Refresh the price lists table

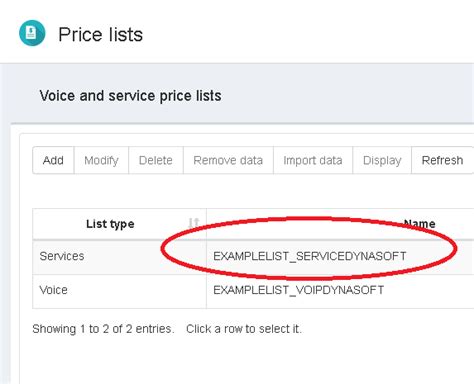[x=442, y=160]
